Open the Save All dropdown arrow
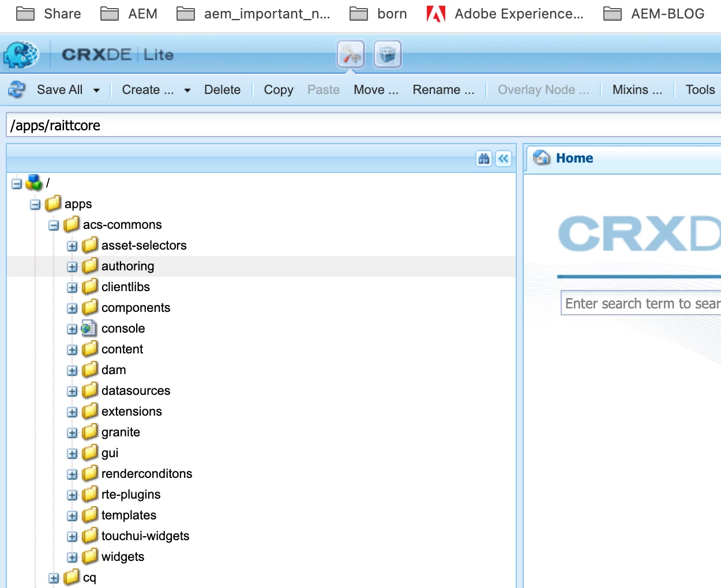Image resolution: width=721 pixels, height=588 pixels. coord(96,90)
